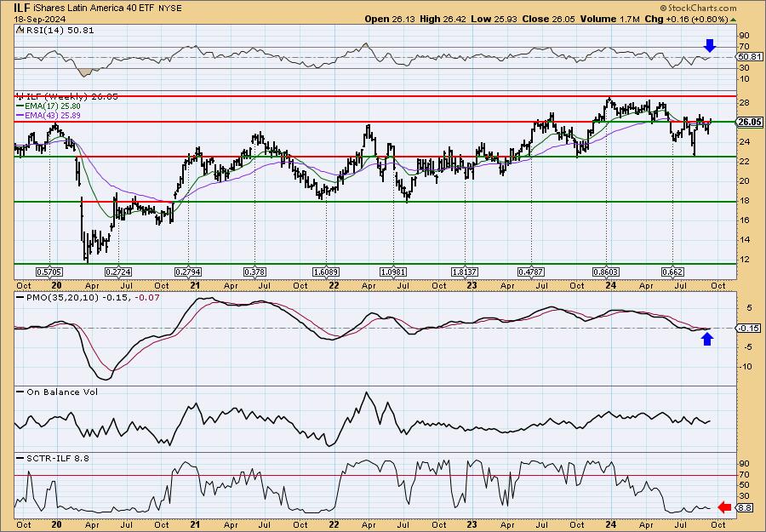
Task: Click the Low 25.93 value
Action: click(494, 19)
